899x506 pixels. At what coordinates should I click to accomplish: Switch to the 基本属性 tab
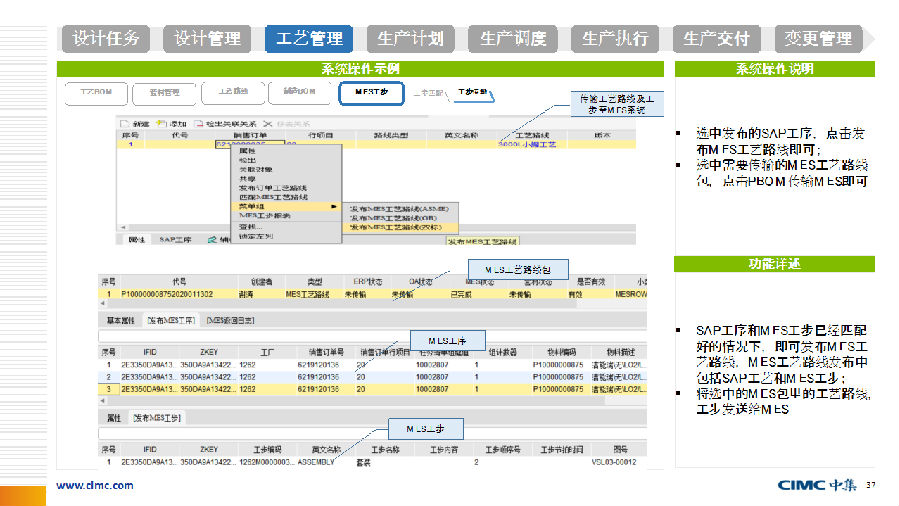tap(120, 320)
